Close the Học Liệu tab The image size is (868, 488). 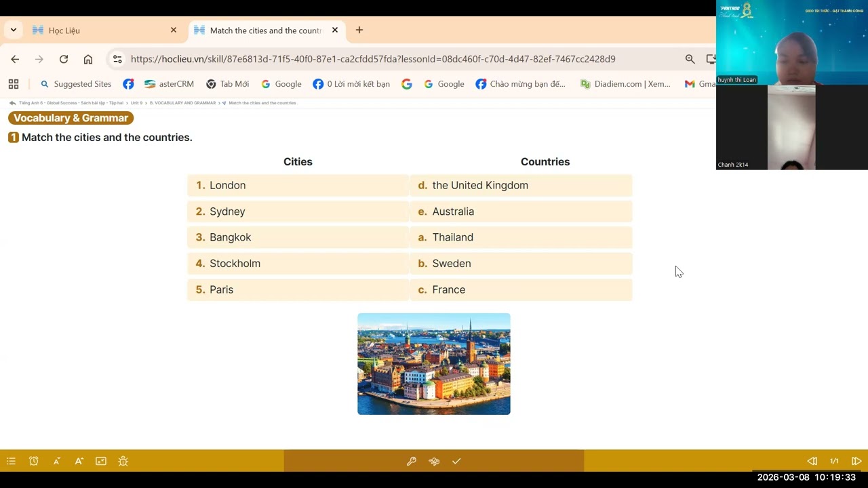[174, 30]
